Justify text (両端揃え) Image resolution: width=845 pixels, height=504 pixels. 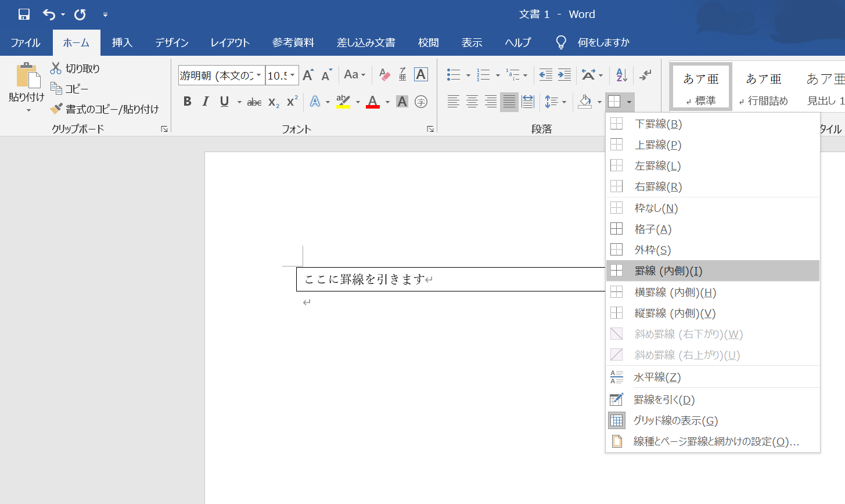coord(509,102)
